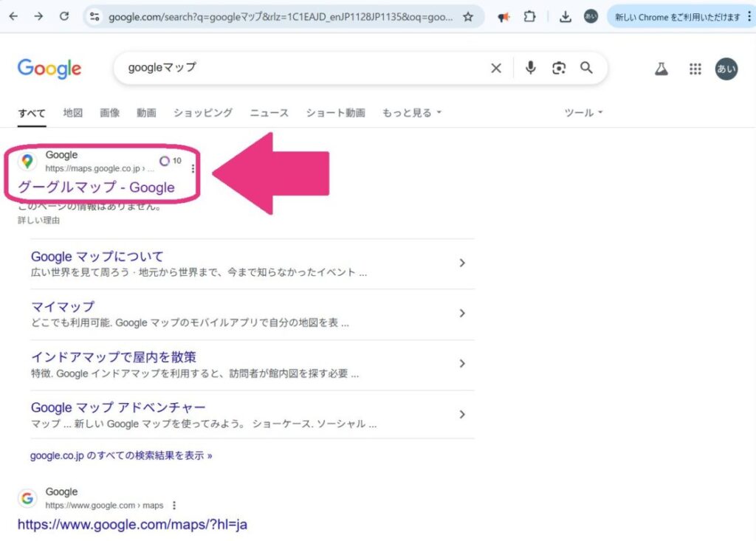Open Google account avatar on page

pyautogui.click(x=726, y=69)
